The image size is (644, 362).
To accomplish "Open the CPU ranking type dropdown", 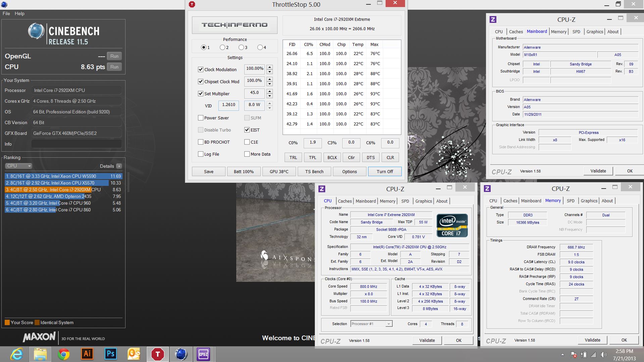I will pos(18,166).
